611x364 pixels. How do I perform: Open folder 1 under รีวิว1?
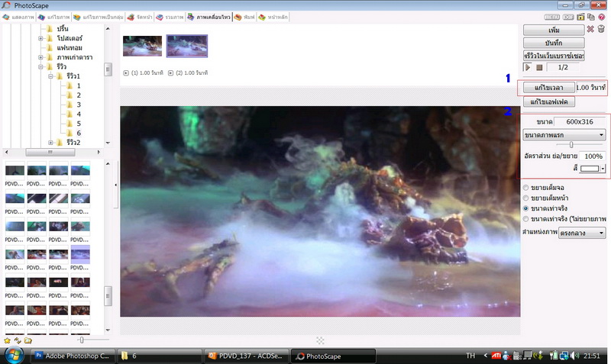pos(79,85)
